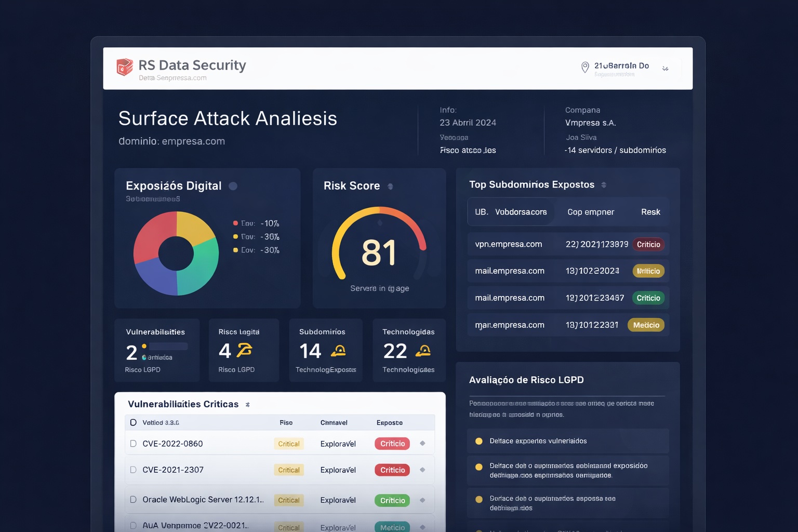Image resolution: width=798 pixels, height=532 pixels.
Task: Click the red Criticio badge for CVE-2021-2307
Action: coord(392,470)
